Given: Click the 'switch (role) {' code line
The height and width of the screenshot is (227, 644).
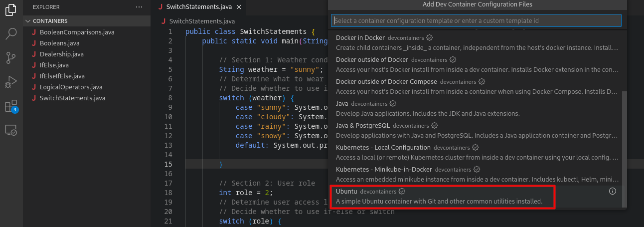Looking at the screenshot, I should pos(251,221).
